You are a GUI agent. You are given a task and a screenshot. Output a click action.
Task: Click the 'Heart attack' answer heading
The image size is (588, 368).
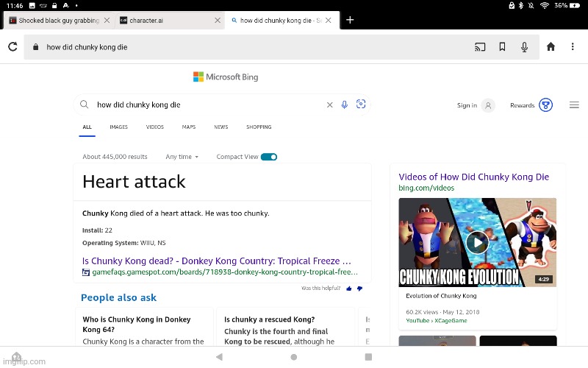click(134, 182)
